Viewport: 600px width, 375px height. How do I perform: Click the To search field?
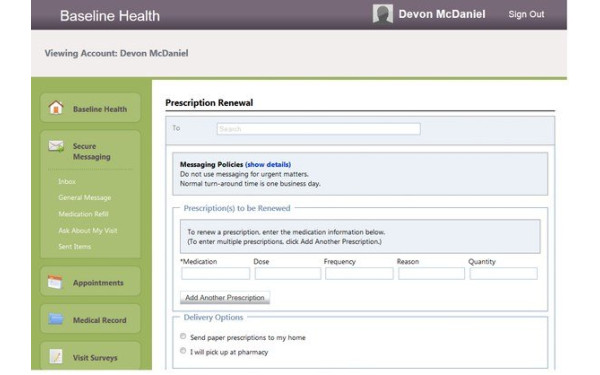pos(318,129)
